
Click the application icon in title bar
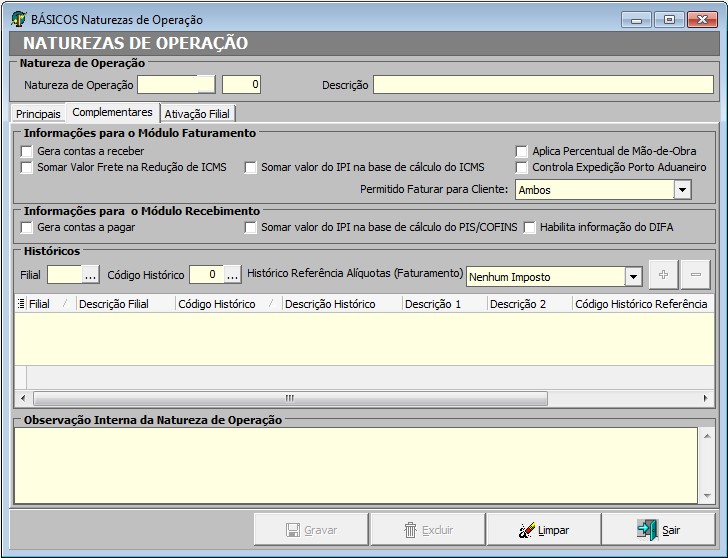tap(19, 19)
